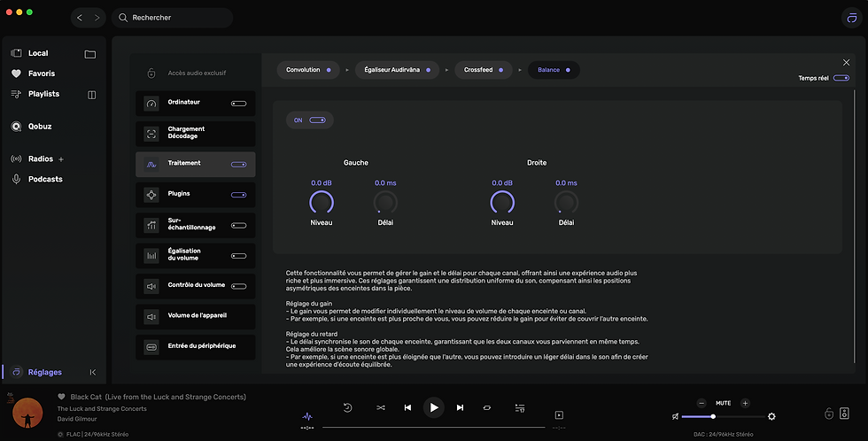The height and width of the screenshot is (441, 868).
Task: Decrease volume with the minus button
Action: click(x=701, y=404)
